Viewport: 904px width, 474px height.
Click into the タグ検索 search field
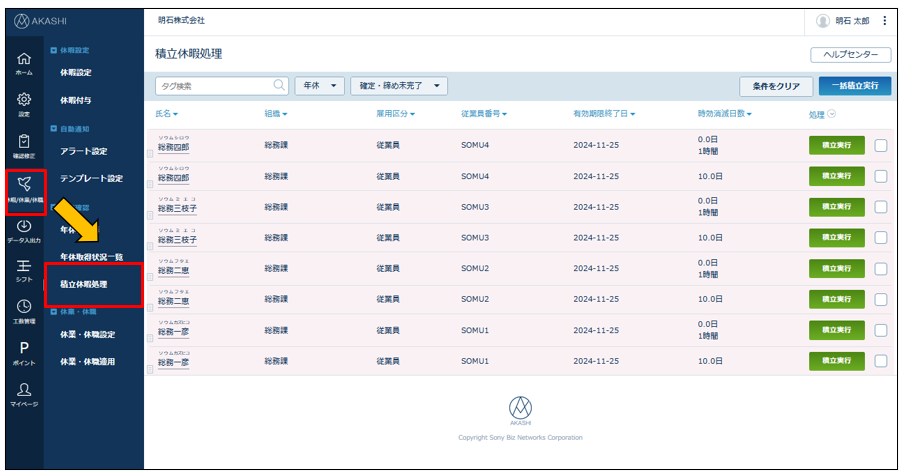(x=221, y=86)
